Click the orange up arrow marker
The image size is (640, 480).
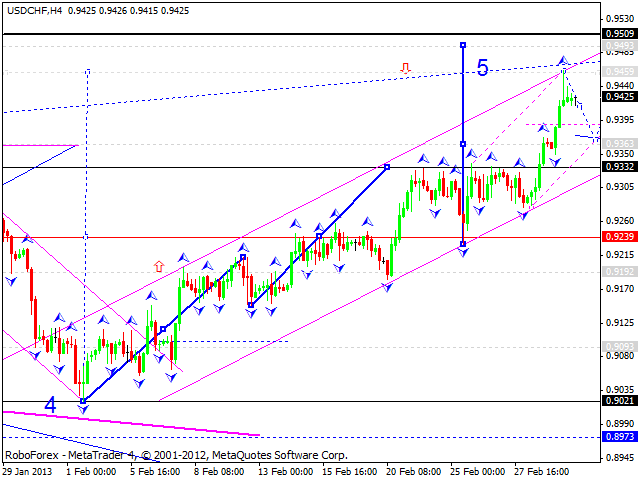tap(158, 266)
